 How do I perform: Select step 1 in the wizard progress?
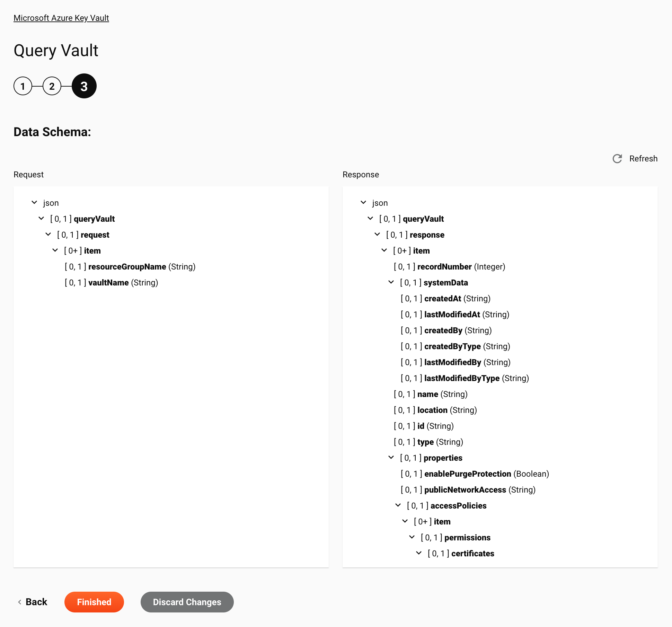click(x=23, y=86)
